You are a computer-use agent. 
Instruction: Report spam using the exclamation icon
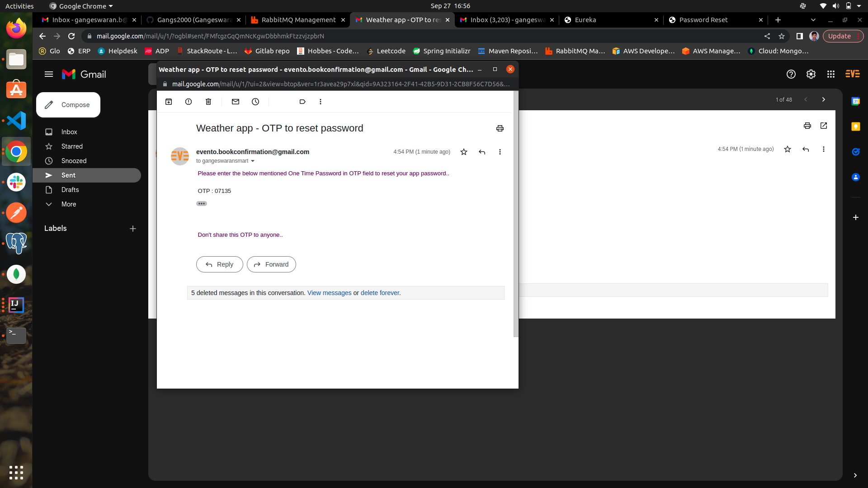tap(189, 102)
